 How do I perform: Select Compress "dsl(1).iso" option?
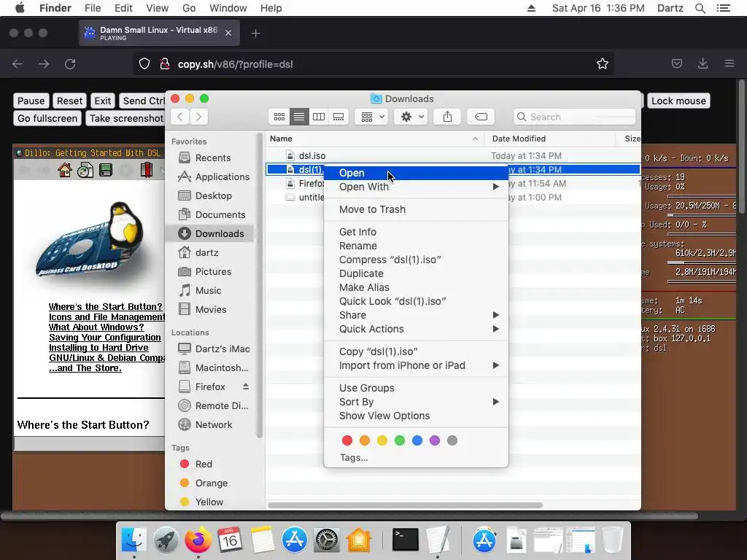pyautogui.click(x=416, y=260)
